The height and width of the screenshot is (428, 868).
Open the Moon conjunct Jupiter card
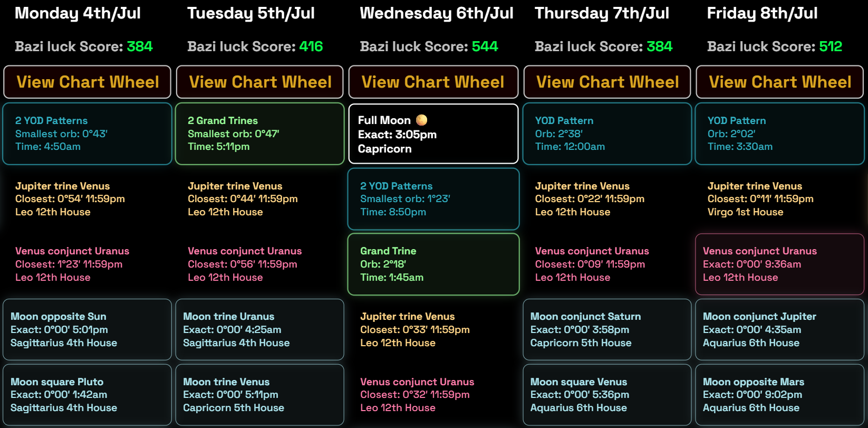[780, 329]
